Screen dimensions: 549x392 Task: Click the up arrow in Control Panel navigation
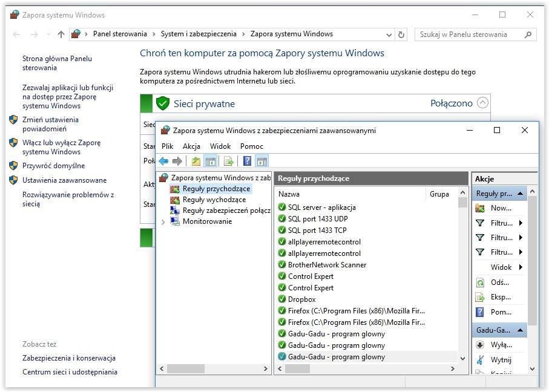[x=61, y=34]
